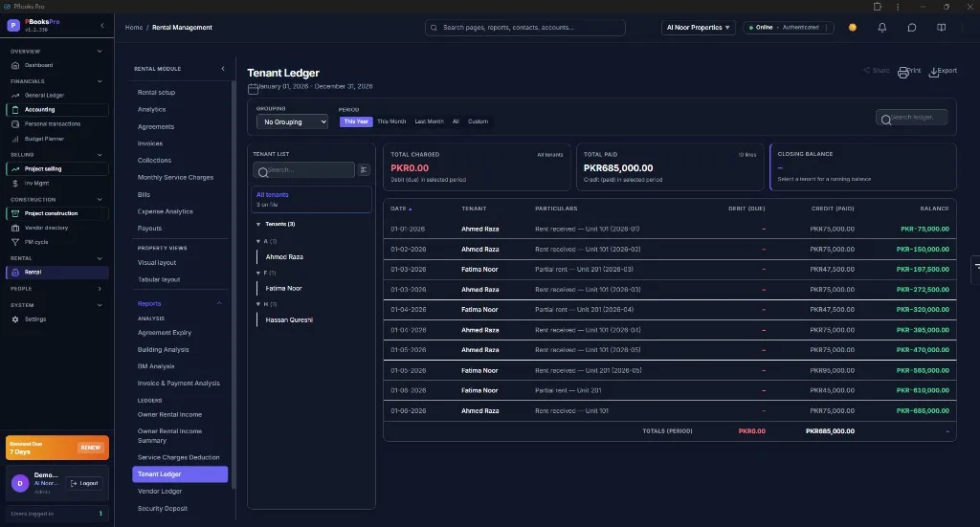Go to Home breadcrumb link
The height and width of the screenshot is (527, 980).
coord(134,28)
